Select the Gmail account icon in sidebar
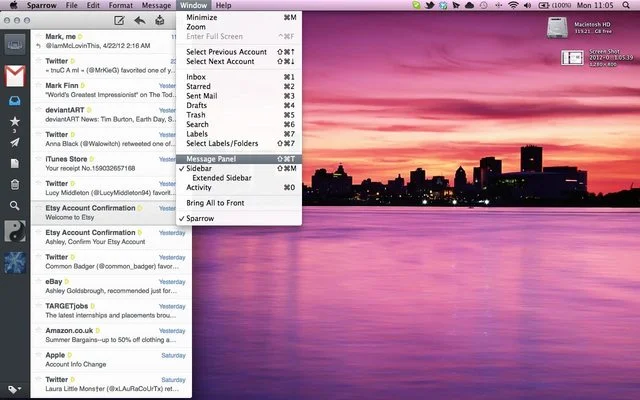 pos(15,76)
